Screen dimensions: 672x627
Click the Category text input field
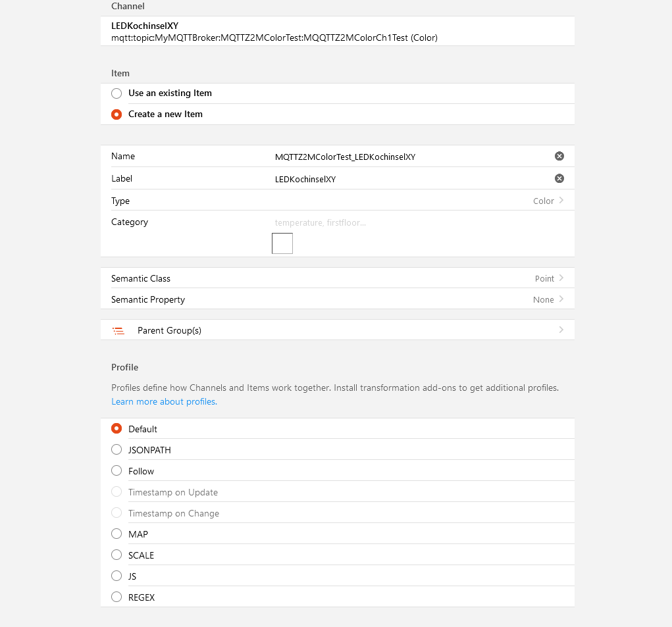pyautogui.click(x=408, y=222)
